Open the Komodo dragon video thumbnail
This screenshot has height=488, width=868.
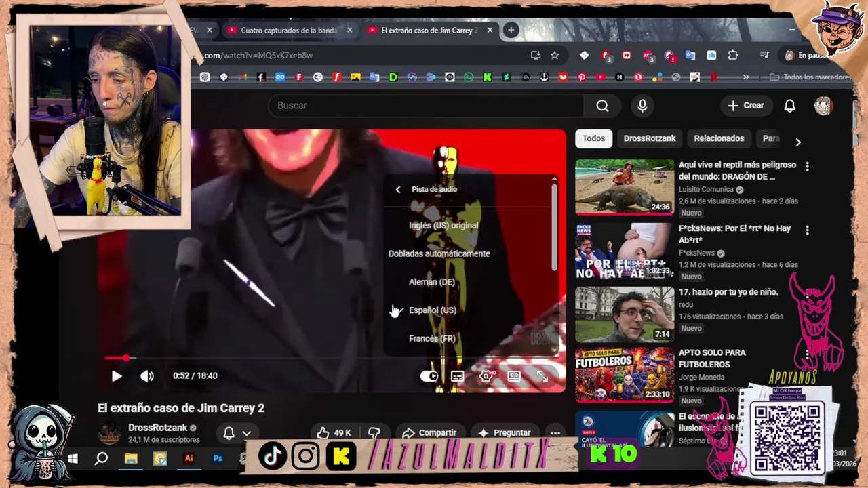click(625, 186)
